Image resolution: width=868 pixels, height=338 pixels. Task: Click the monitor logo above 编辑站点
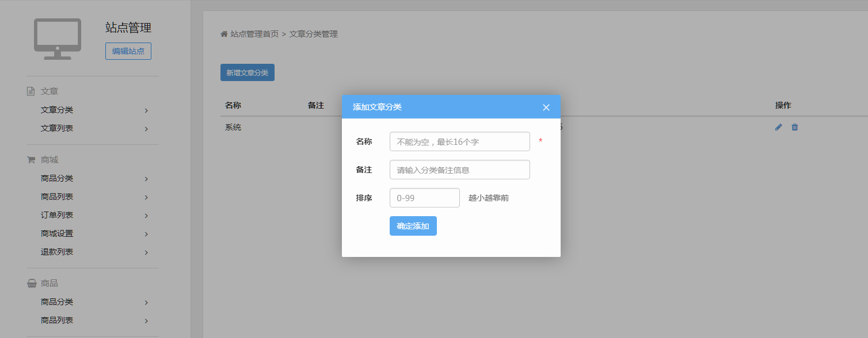click(x=57, y=39)
